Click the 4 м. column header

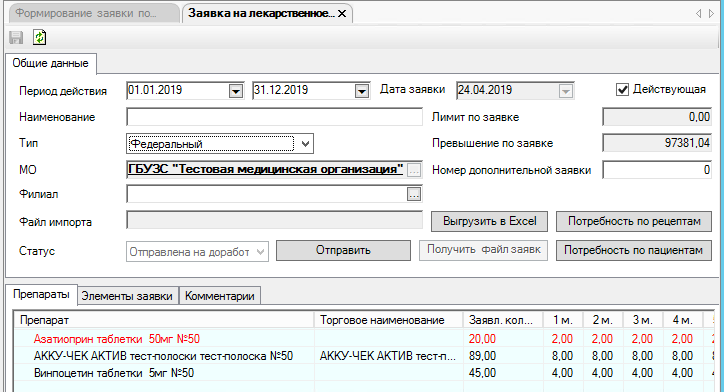click(682, 320)
